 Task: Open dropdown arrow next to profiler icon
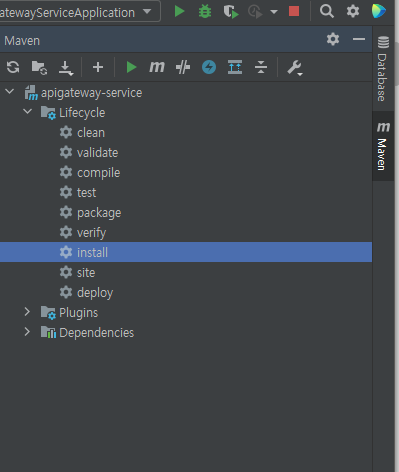[x=274, y=12]
